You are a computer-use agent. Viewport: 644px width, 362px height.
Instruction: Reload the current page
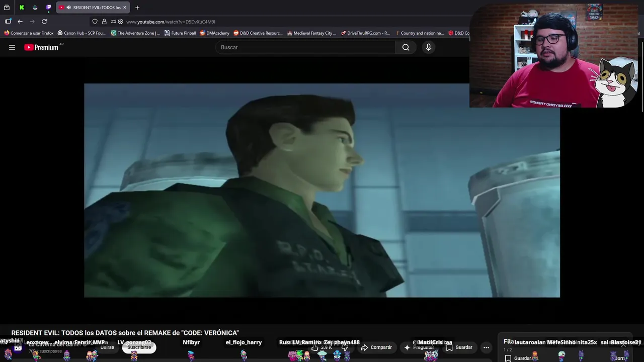point(44,22)
